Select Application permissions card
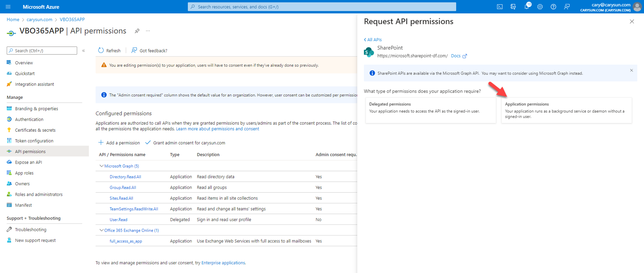644x273 pixels. tap(567, 110)
